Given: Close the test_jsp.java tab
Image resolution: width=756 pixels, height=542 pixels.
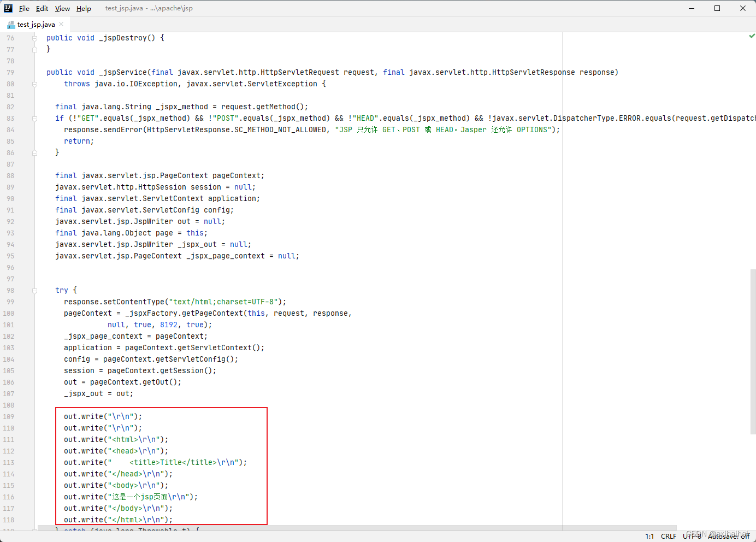Looking at the screenshot, I should pos(61,24).
